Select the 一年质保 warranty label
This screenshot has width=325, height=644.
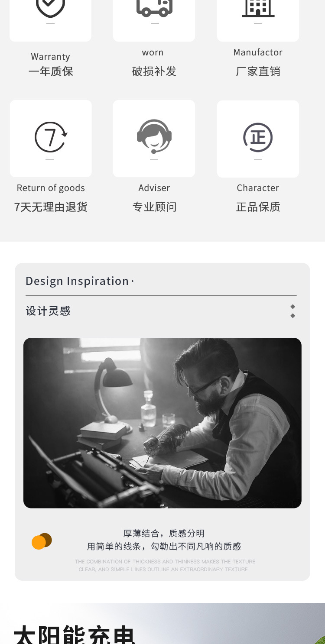51,71
